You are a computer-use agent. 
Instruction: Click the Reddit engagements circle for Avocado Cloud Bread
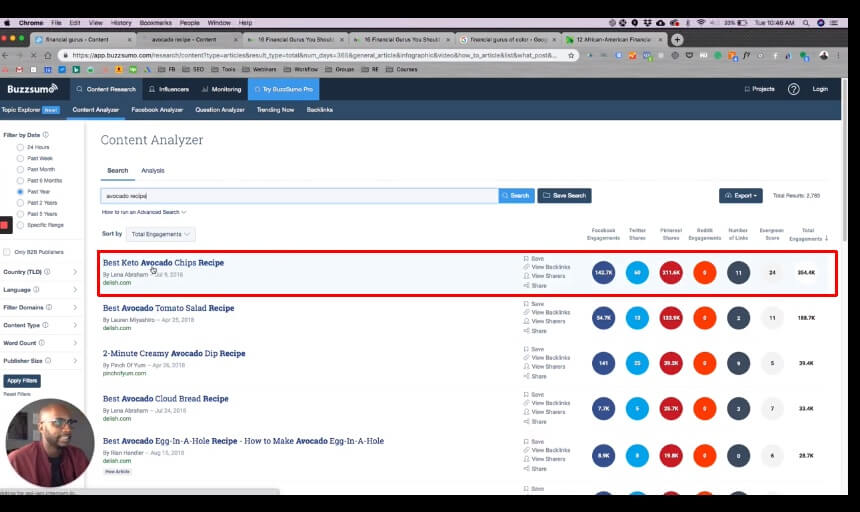click(x=705, y=408)
